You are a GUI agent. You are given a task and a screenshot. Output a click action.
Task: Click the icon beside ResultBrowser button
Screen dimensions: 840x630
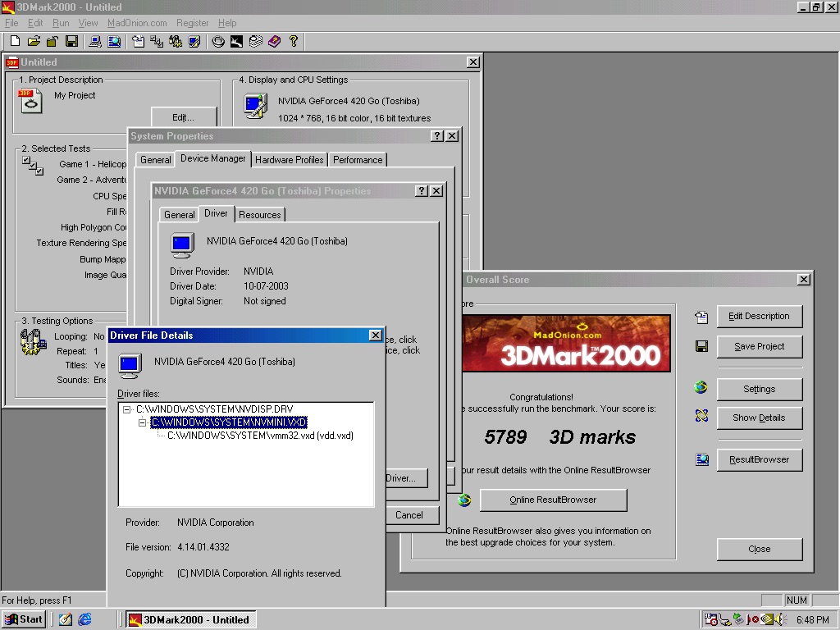point(702,459)
